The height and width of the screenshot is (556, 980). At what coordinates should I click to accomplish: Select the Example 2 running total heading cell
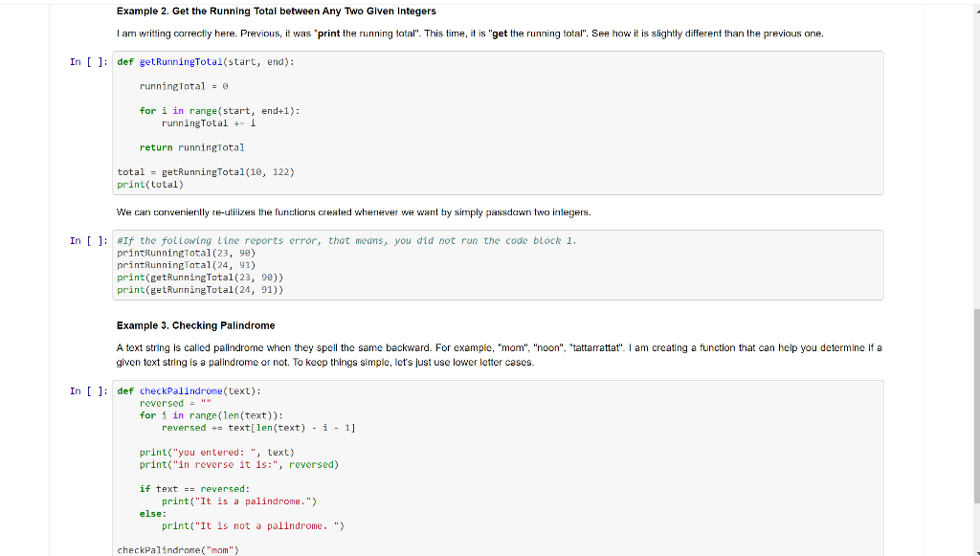pyautogui.click(x=276, y=11)
